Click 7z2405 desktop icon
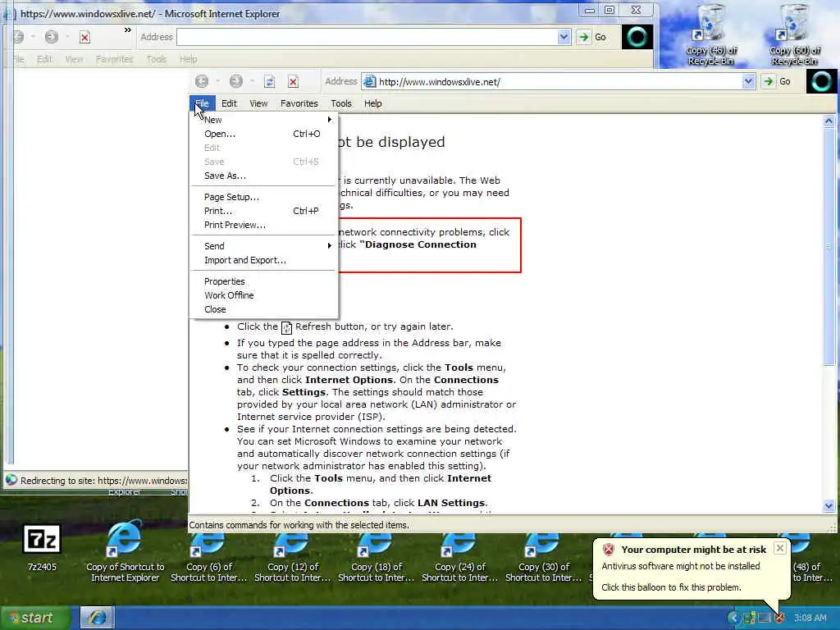Screen dimensions: 840x630 42,546
